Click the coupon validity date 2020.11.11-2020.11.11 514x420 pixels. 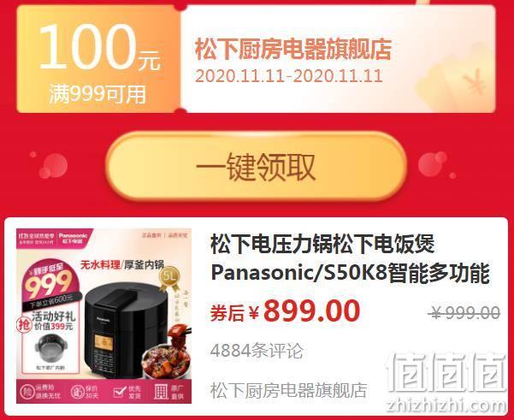289,76
